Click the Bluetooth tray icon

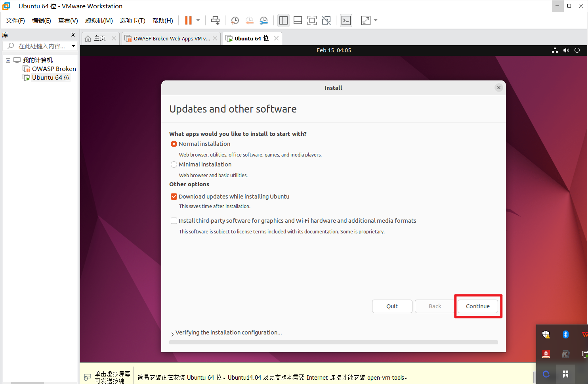coord(566,334)
